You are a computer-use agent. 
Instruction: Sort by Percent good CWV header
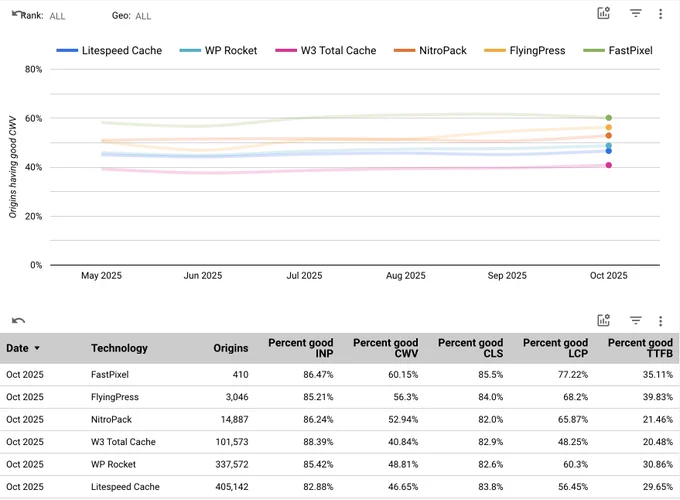tap(386, 348)
